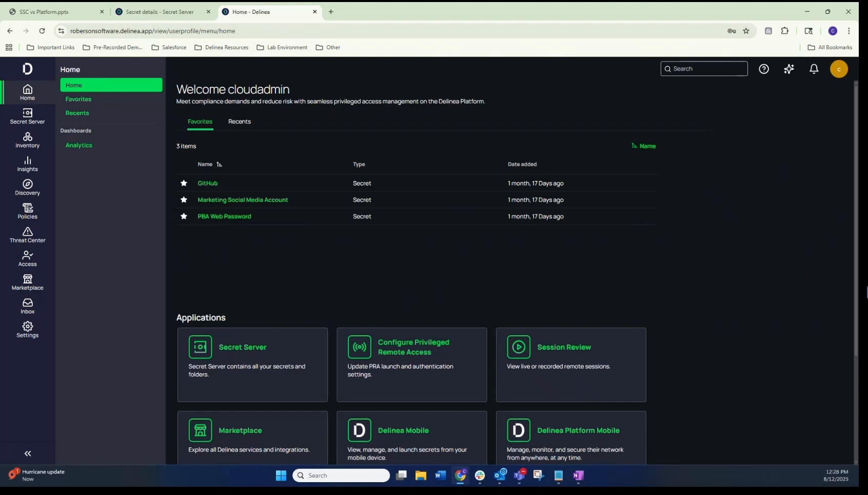This screenshot has width=868, height=495.
Task: Click inside the platform search field
Action: tap(704, 68)
